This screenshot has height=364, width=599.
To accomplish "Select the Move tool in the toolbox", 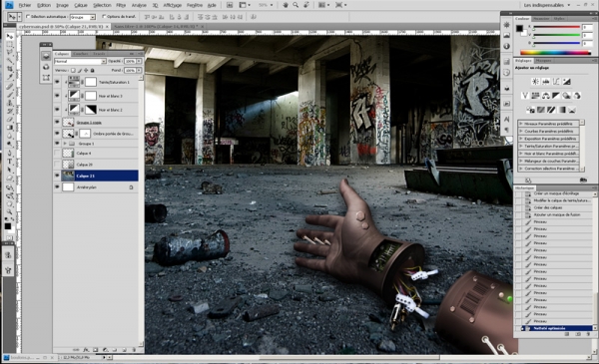I will [10, 37].
